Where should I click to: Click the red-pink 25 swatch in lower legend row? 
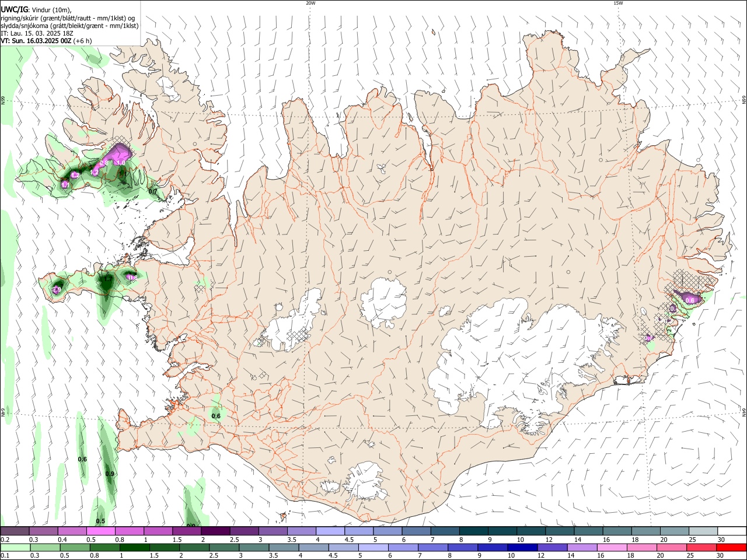(701, 547)
